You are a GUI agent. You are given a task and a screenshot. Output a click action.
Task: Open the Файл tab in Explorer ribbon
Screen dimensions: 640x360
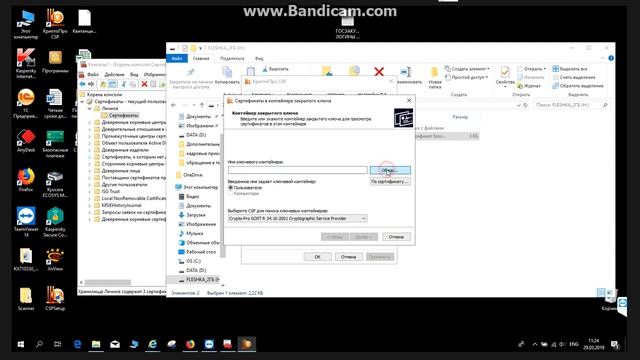pos(177,59)
